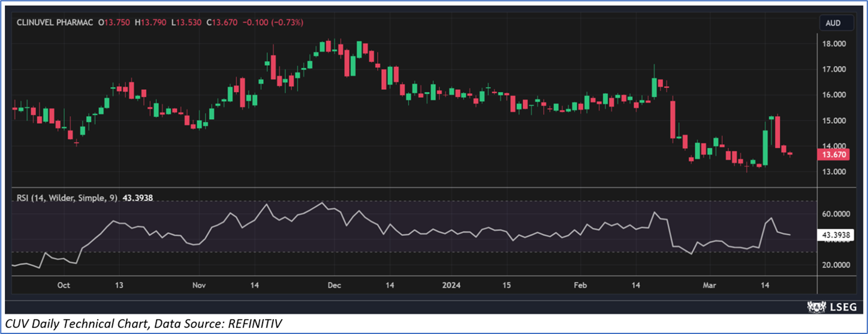Click the L13.530 low price value
This screenshot has height=334, width=868.
188,22
